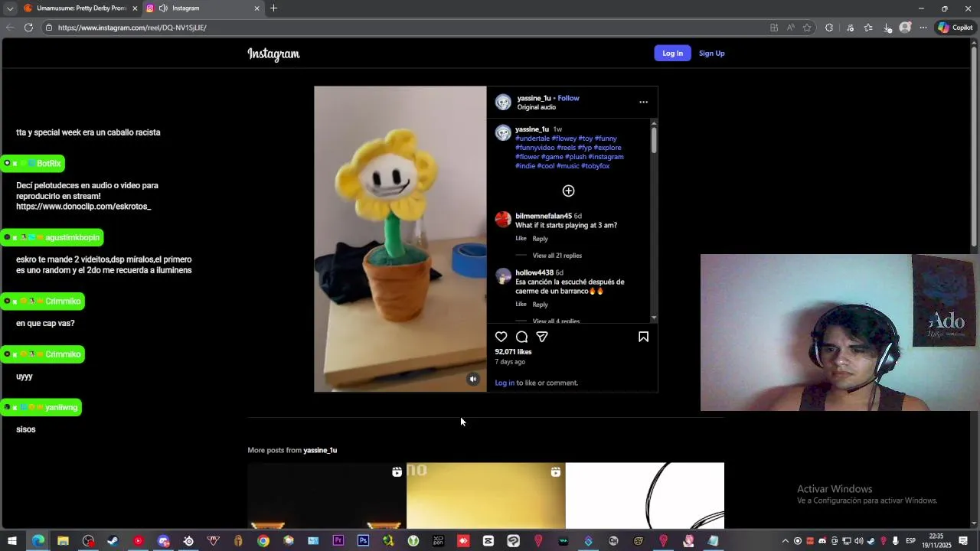
Task: Click the Log In button
Action: pyautogui.click(x=672, y=53)
